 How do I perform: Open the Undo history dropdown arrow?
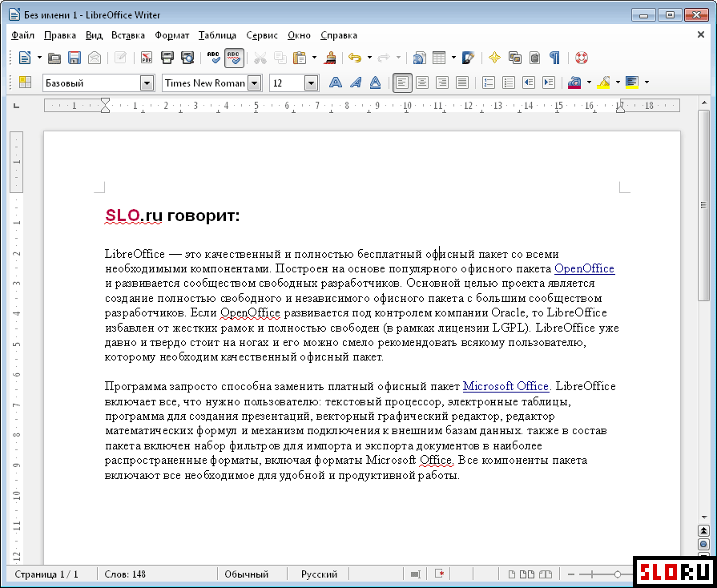click(369, 58)
